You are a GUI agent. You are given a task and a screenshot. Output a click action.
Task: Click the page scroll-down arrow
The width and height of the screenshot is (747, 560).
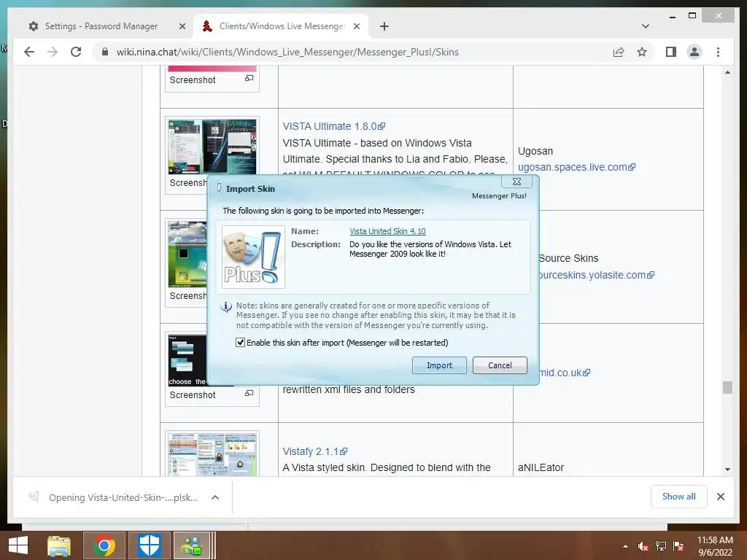pos(727,470)
